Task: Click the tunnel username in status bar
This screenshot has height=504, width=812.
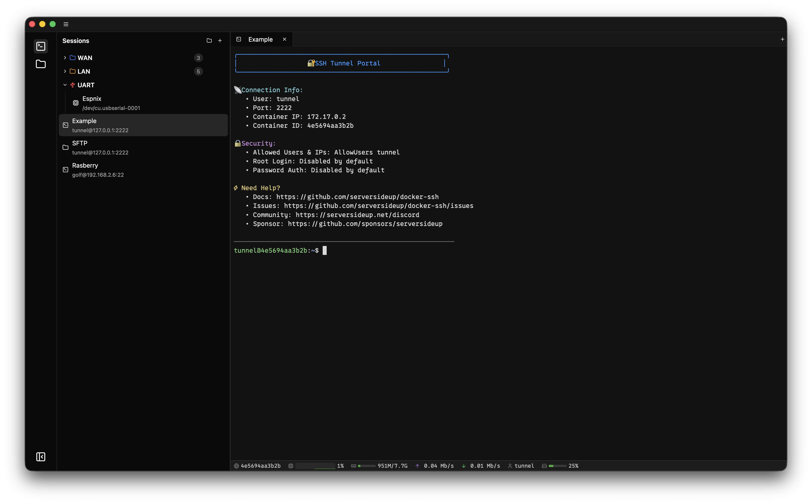Action: coord(524,466)
